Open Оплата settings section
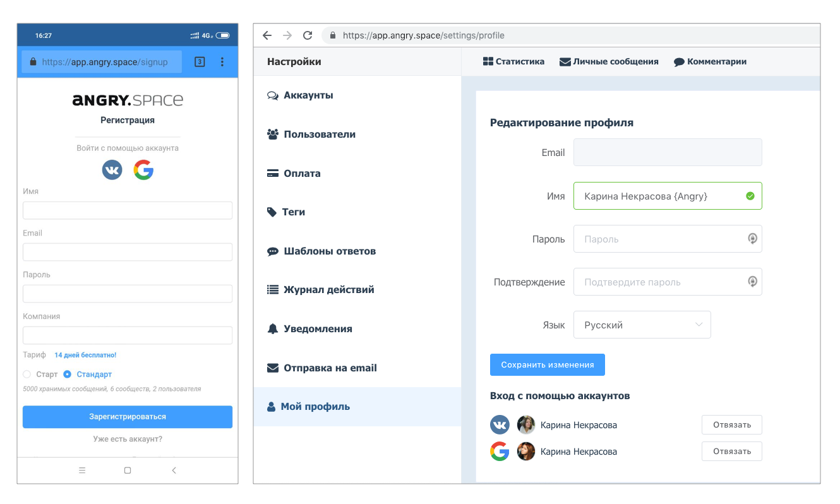840x504 pixels. click(357, 173)
